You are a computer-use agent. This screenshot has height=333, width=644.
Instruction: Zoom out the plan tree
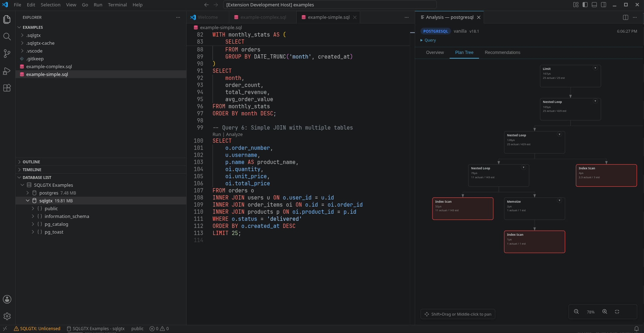coord(576,312)
